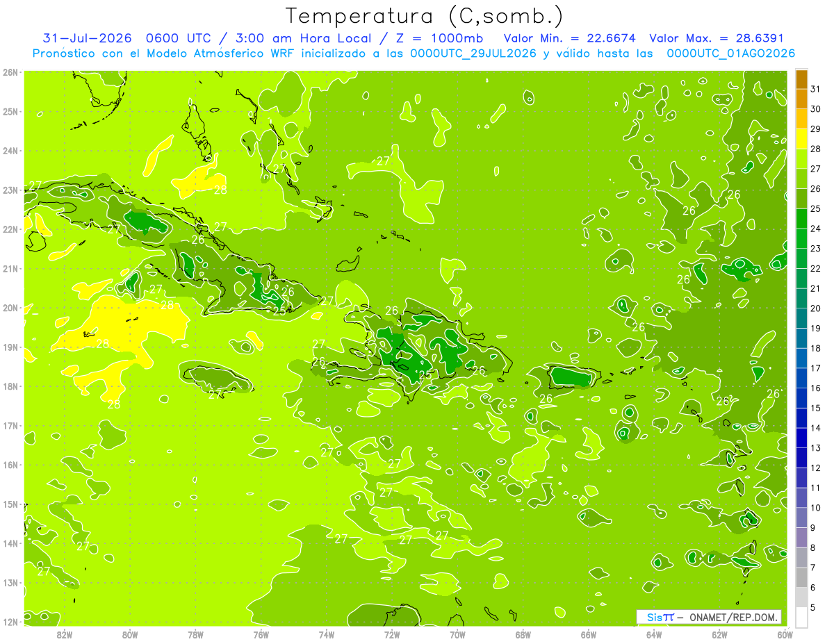
Task: Click the longitude axis label "68W"
Action: (523, 634)
